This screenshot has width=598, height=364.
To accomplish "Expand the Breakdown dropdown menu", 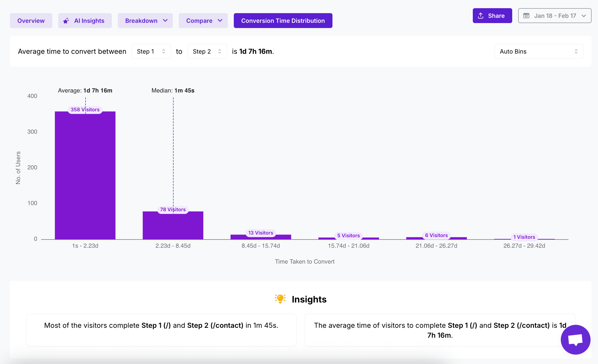I will (x=145, y=20).
